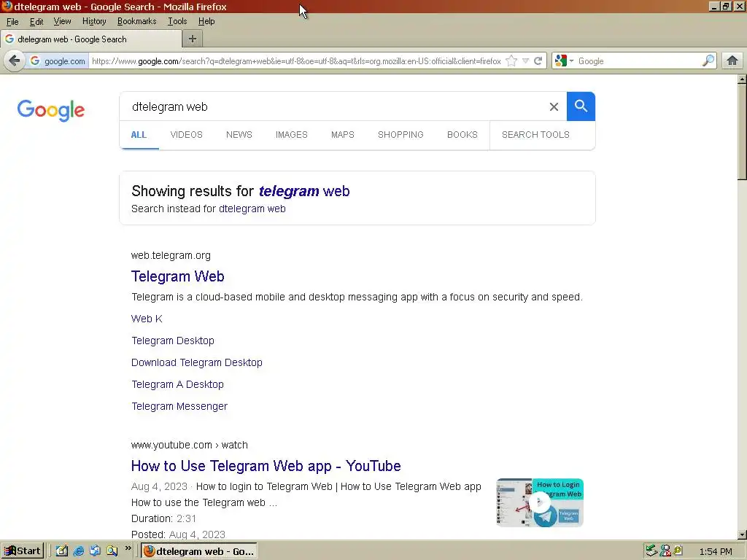747x560 pixels.
Task: Open the History menu
Action: point(94,21)
